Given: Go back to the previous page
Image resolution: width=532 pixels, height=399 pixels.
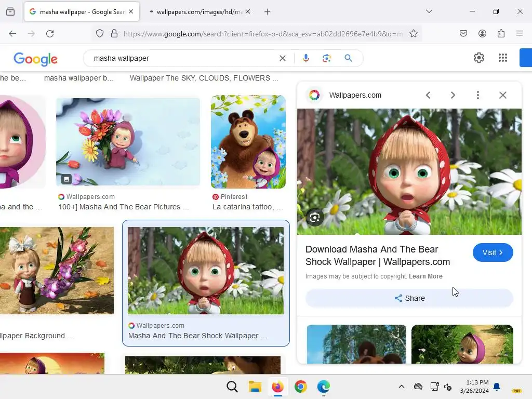Looking at the screenshot, I should (x=12, y=34).
